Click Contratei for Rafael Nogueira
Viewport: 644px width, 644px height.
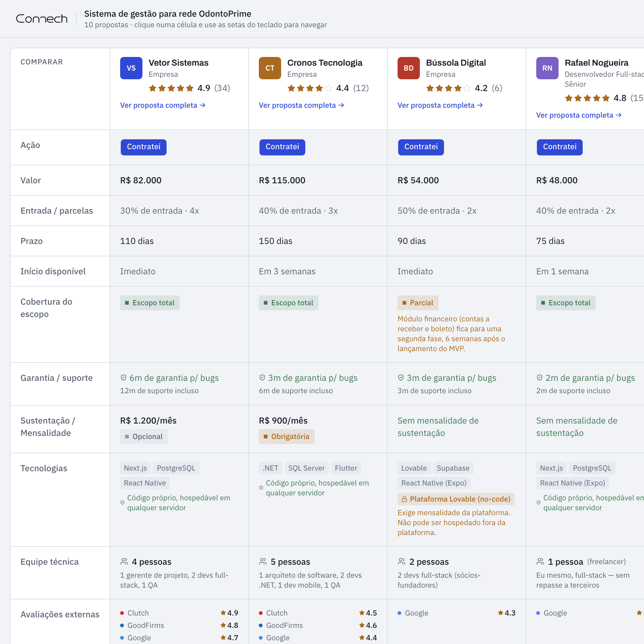point(559,147)
